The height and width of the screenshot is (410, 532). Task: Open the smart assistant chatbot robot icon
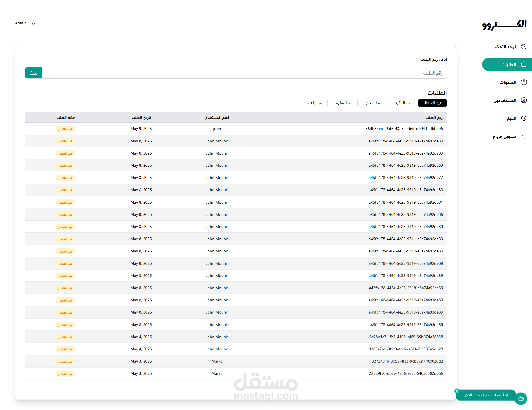point(521,399)
